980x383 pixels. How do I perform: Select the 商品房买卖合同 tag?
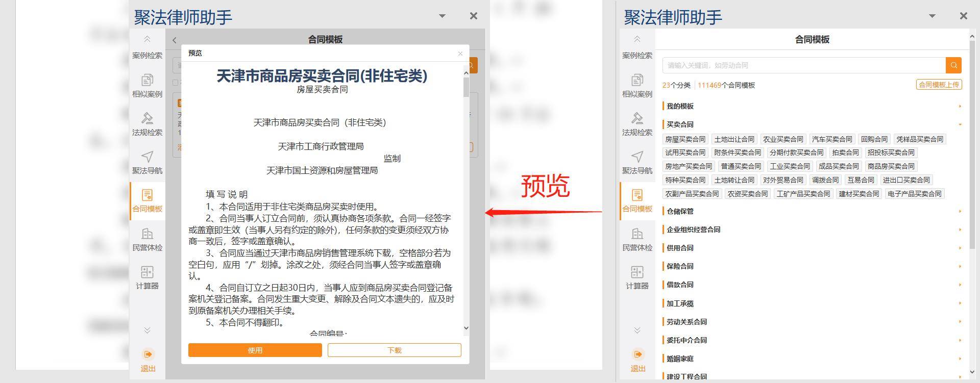[x=891, y=166]
